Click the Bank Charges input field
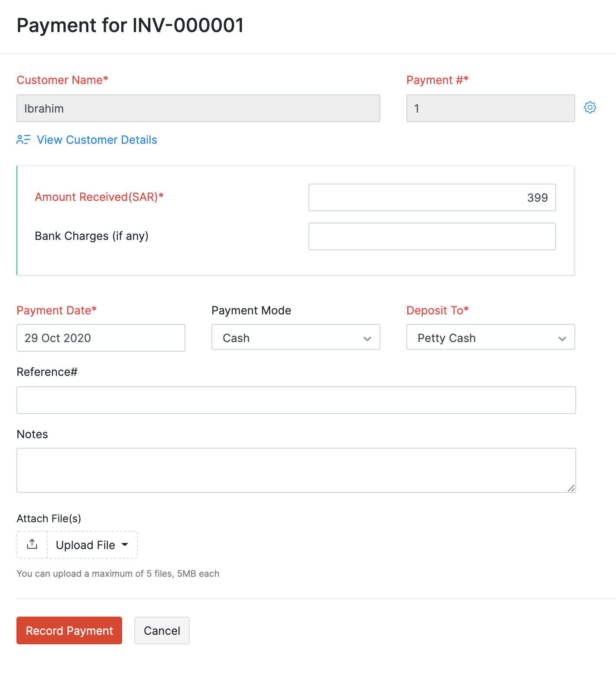The height and width of the screenshot is (698, 616). [x=432, y=236]
